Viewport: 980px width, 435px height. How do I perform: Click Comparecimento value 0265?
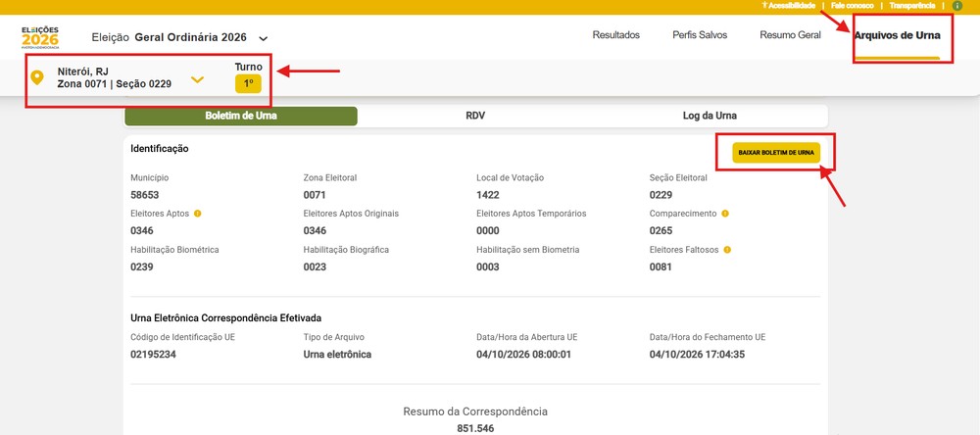click(x=661, y=230)
